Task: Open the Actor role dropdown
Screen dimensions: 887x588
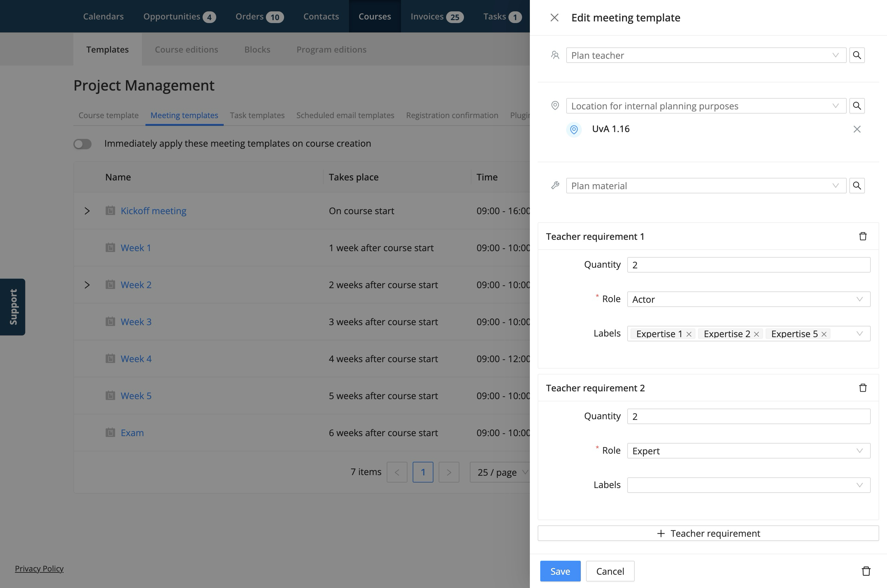Action: [x=749, y=299]
